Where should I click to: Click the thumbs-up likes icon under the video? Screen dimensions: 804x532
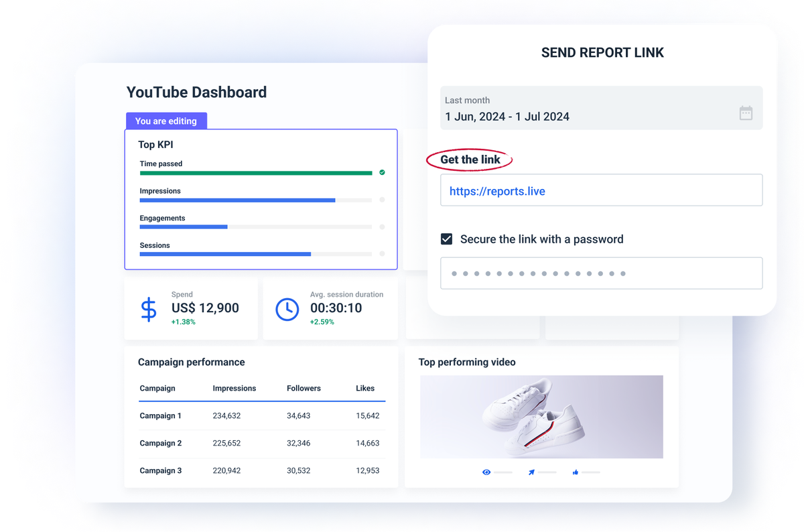pyautogui.click(x=575, y=472)
